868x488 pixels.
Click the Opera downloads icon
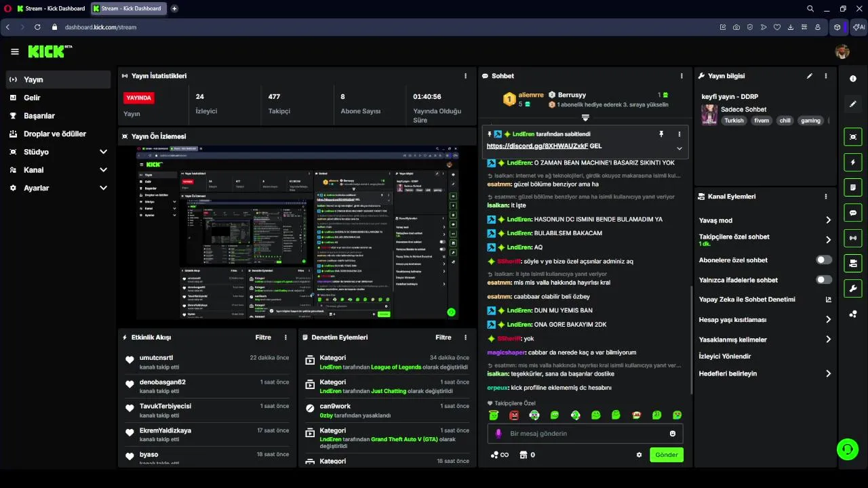point(791,27)
